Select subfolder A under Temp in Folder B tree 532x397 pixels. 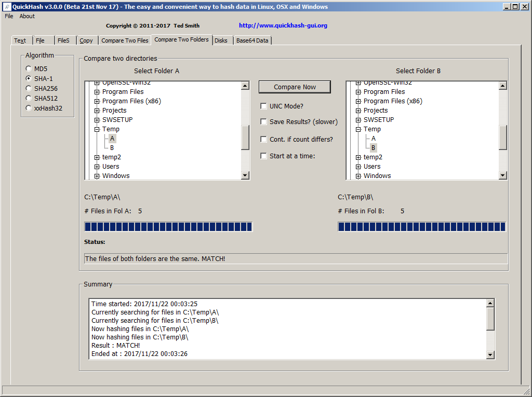pos(374,139)
